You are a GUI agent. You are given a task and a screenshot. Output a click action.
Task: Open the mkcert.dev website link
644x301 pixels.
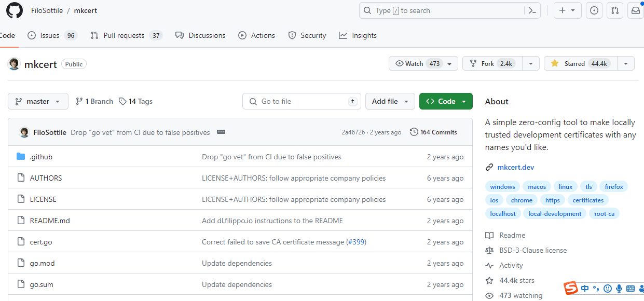(515, 167)
